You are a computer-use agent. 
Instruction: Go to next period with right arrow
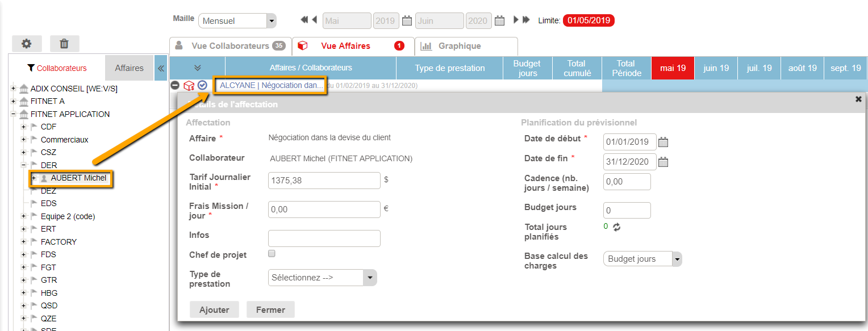pos(516,20)
